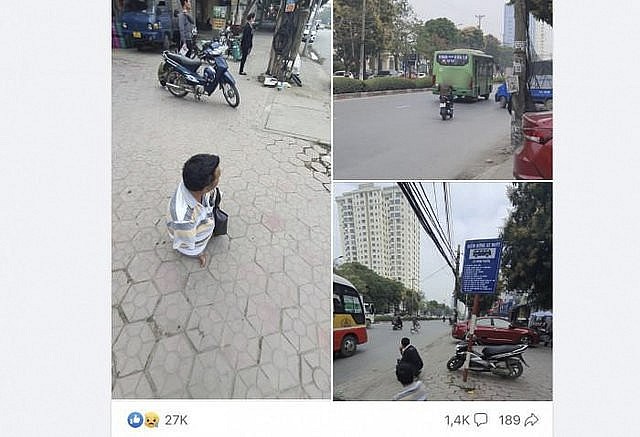The width and height of the screenshot is (640, 437).
Task: Click the red and yellow bus
Action: (x=349, y=315)
